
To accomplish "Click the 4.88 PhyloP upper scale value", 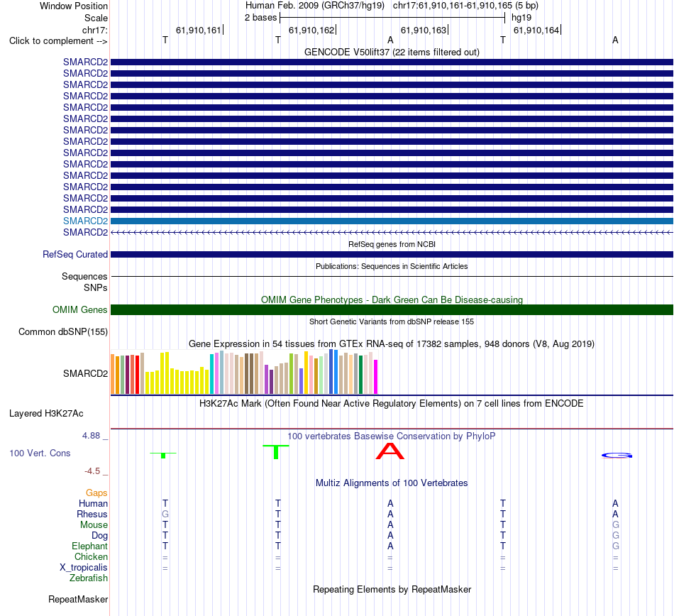I will pyautogui.click(x=91, y=436).
